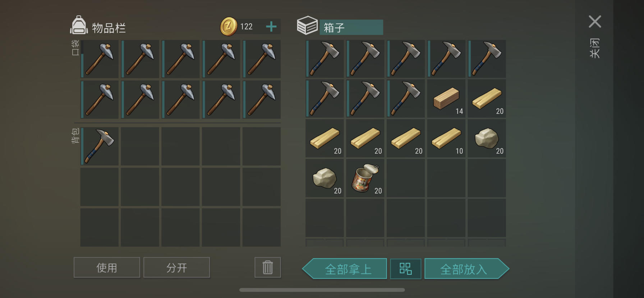Close the inventory with the X button
This screenshot has width=644, height=298.
(x=595, y=22)
